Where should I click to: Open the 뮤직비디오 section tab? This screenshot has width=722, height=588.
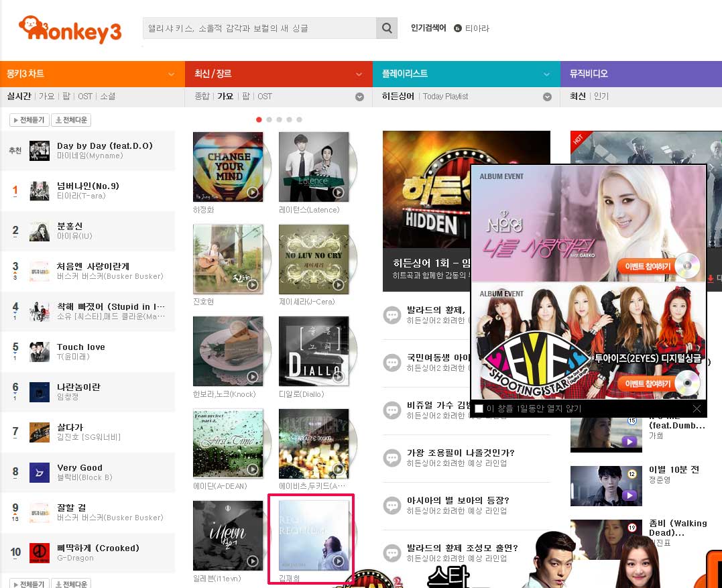point(589,74)
